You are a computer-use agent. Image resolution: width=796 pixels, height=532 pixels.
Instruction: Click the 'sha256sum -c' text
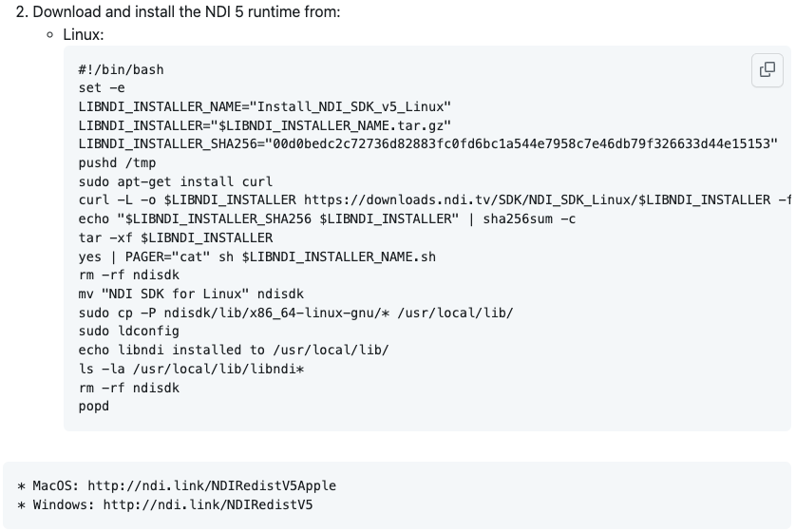pyautogui.click(x=529, y=218)
